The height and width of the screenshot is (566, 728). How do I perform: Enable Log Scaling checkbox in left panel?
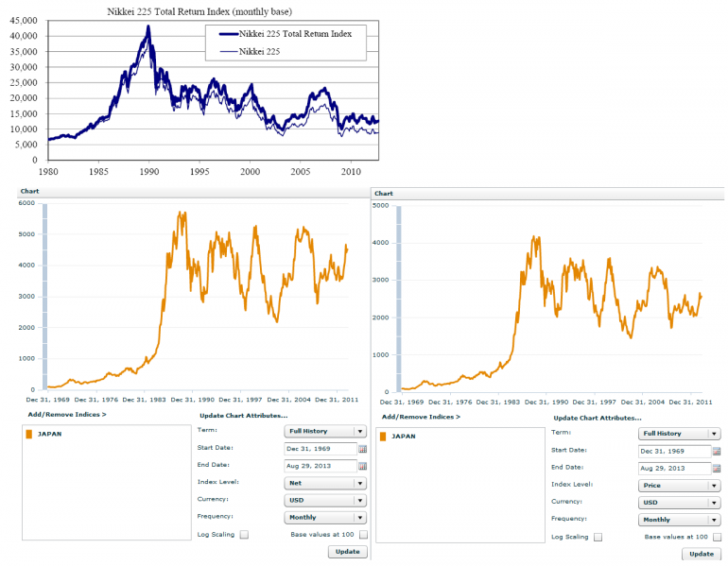coord(244,535)
